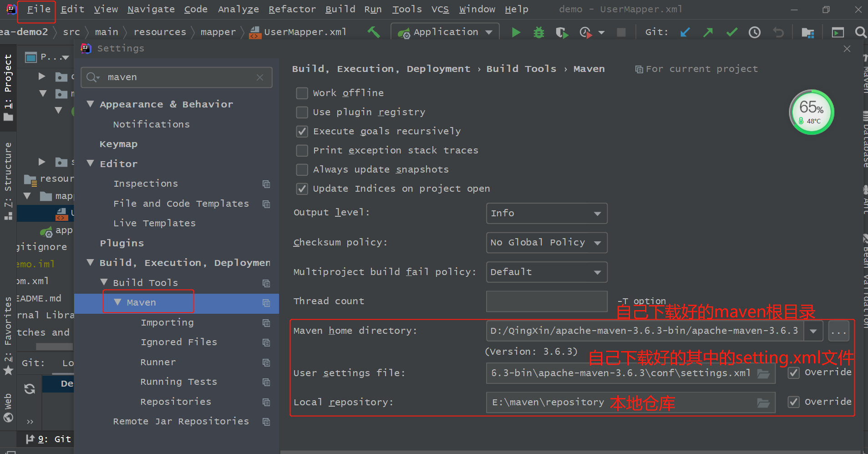The width and height of the screenshot is (868, 454).
Task: Click the mapper breadcrumb
Action: (x=218, y=32)
